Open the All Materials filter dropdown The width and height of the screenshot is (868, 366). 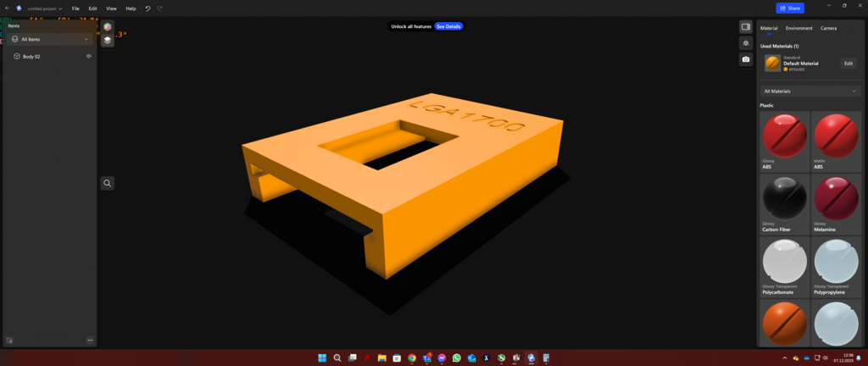[x=810, y=91]
